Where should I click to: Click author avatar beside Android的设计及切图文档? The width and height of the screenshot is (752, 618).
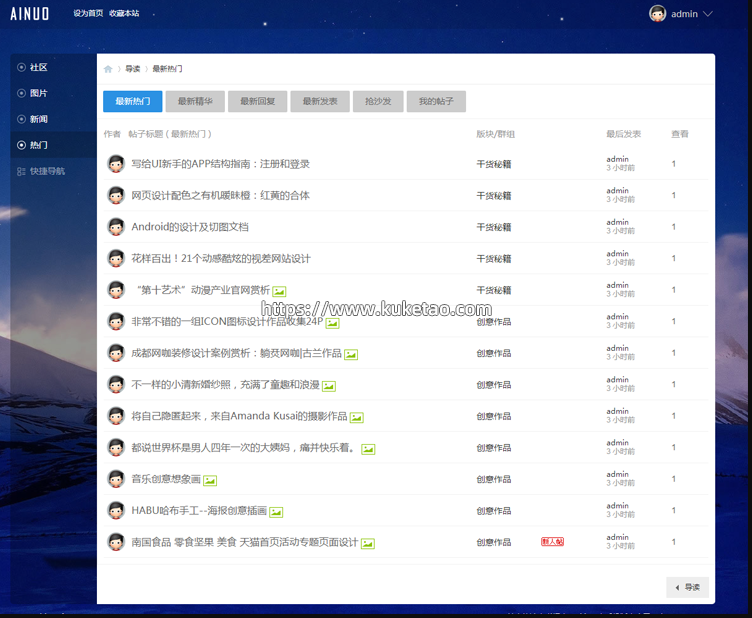coord(116,227)
